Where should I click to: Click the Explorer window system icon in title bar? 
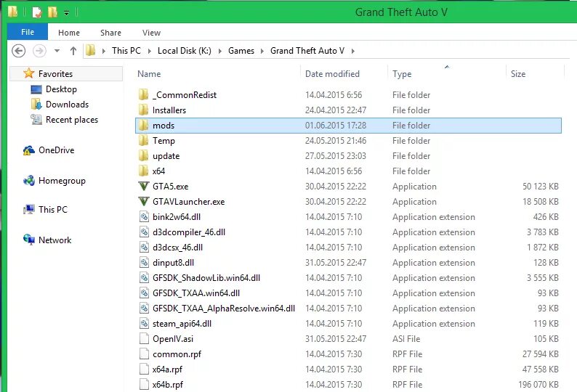point(12,12)
